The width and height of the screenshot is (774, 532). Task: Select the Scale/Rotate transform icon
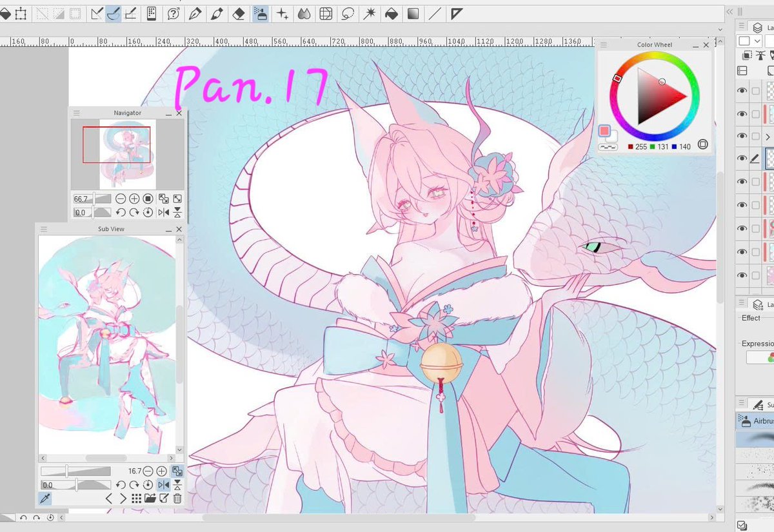(21, 13)
